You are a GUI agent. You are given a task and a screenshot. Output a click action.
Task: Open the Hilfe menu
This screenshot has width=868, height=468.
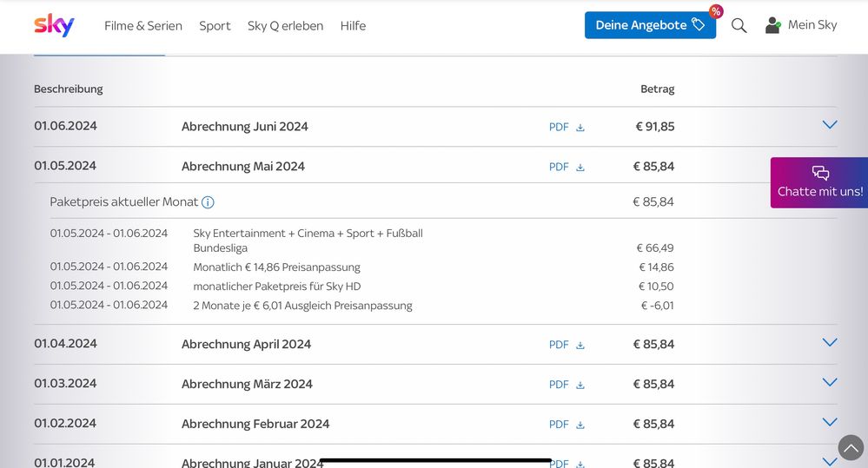click(x=353, y=25)
